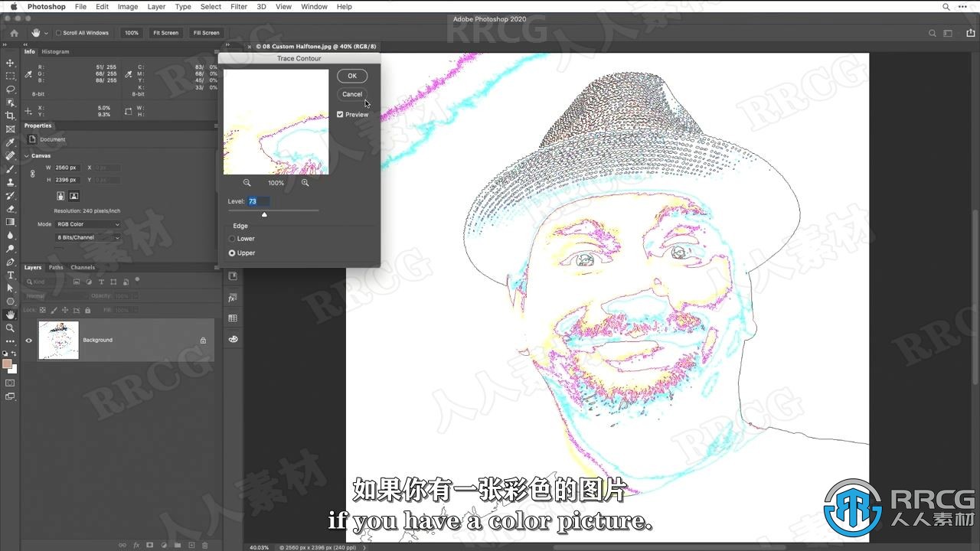980x551 pixels.
Task: Select the Path Selection tool
Action: [10, 288]
